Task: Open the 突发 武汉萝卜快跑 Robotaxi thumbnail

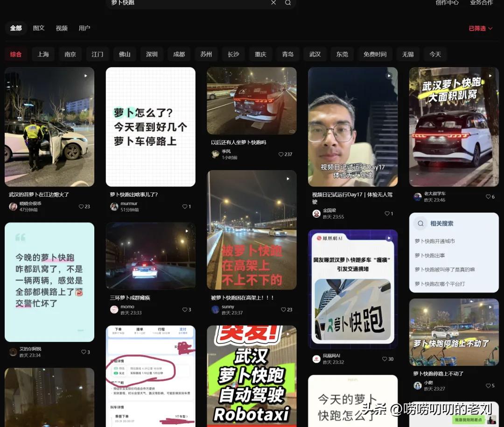Action: (252, 376)
